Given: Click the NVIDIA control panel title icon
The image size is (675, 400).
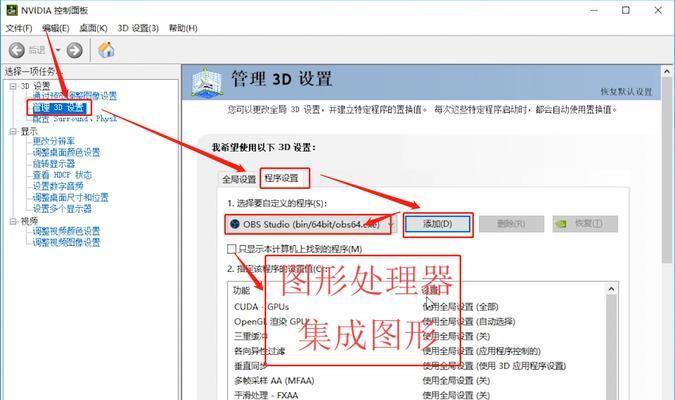Looking at the screenshot, I should (12, 10).
